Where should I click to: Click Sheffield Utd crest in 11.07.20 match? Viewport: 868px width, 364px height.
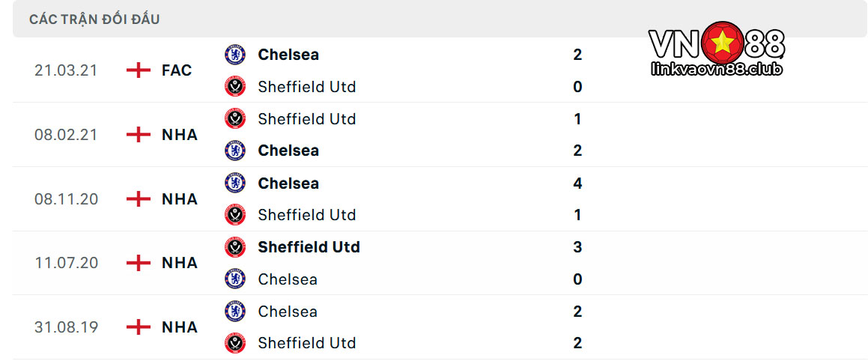click(x=234, y=247)
